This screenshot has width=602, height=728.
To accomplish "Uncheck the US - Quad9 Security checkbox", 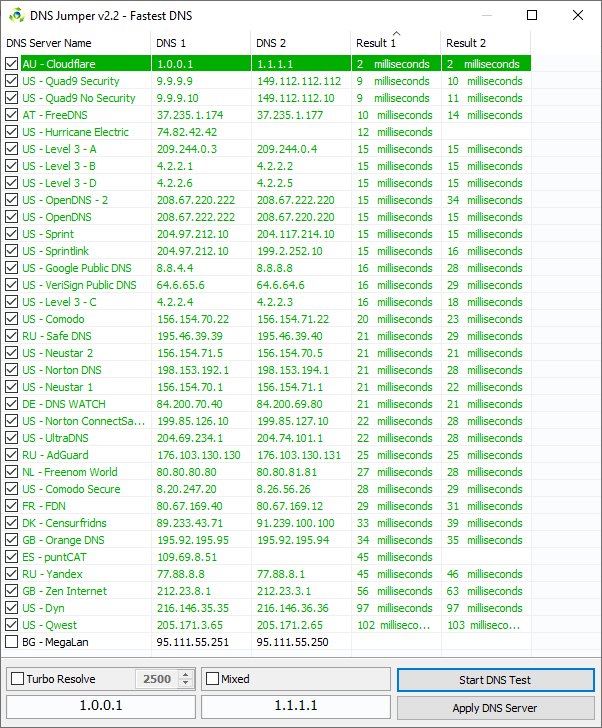I will [x=12, y=81].
